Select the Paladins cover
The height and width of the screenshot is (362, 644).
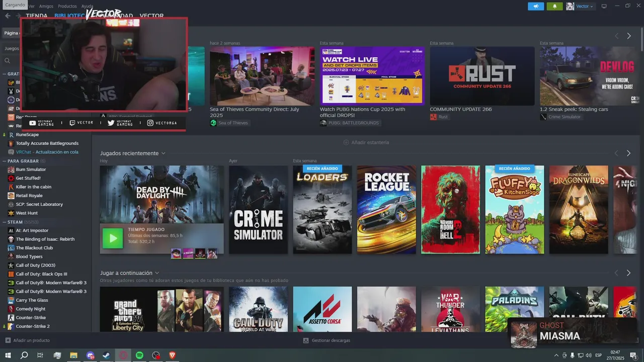514,309
